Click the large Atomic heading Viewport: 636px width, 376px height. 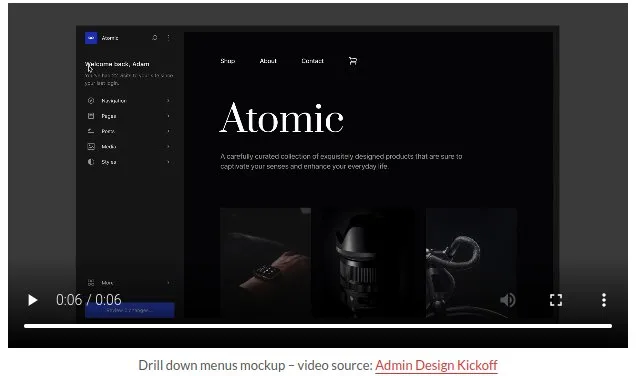281,118
